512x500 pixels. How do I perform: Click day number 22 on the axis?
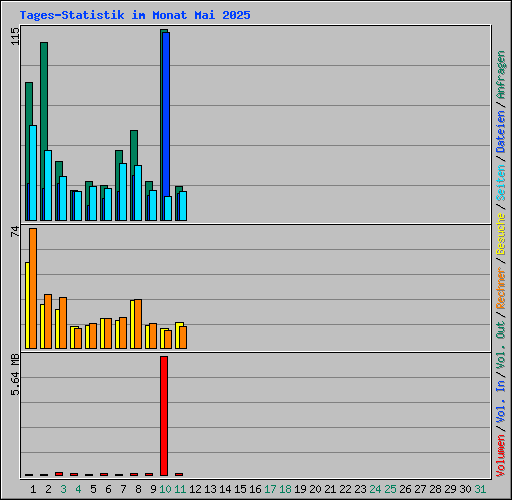pos(345,489)
